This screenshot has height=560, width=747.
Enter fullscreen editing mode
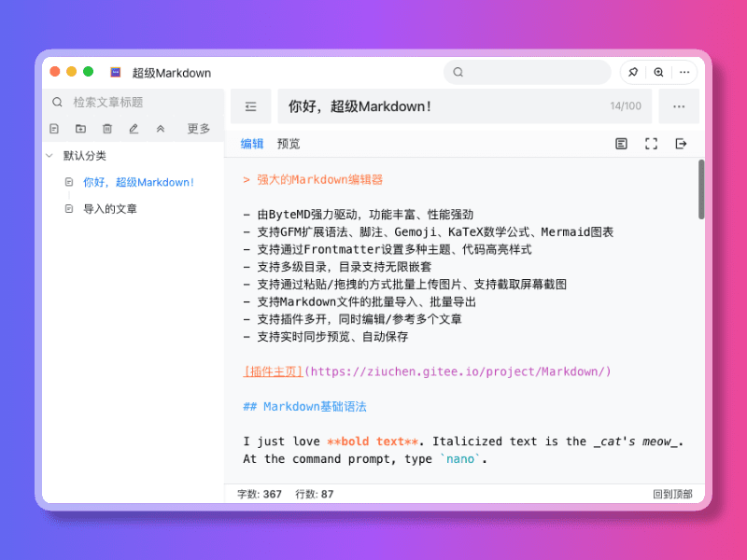(x=651, y=144)
